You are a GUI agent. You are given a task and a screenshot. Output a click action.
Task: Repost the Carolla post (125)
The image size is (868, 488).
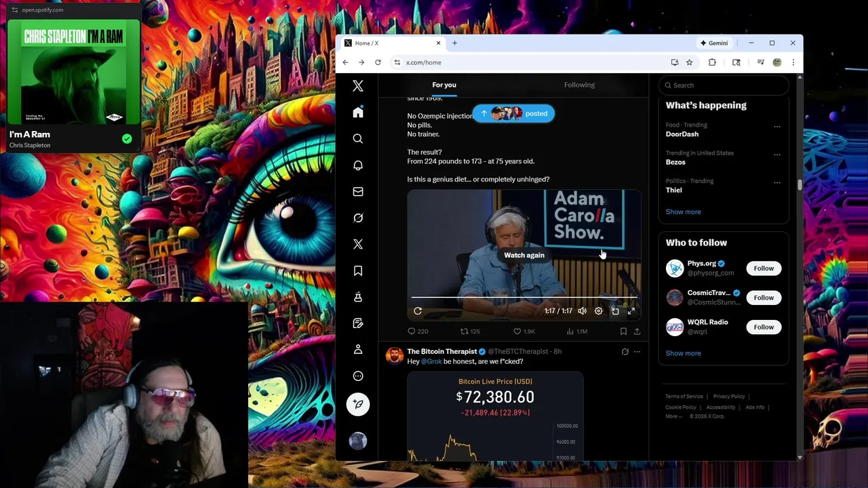pyautogui.click(x=470, y=331)
